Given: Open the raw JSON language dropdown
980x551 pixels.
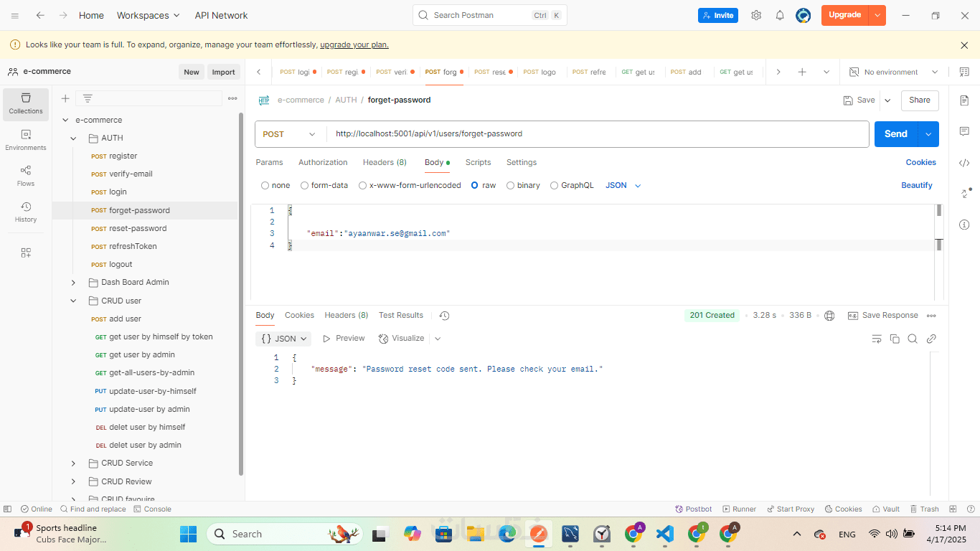Looking at the screenshot, I should tap(623, 185).
